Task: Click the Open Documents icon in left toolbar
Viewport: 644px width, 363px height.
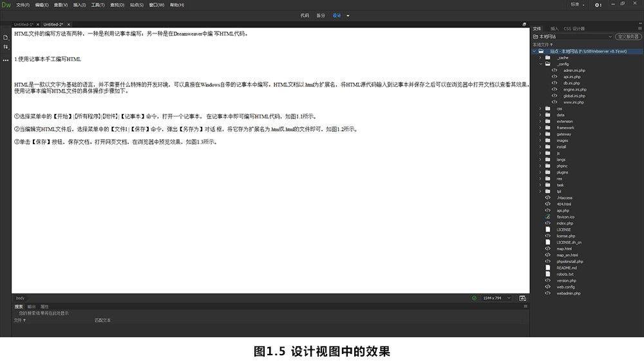Action: (5, 37)
